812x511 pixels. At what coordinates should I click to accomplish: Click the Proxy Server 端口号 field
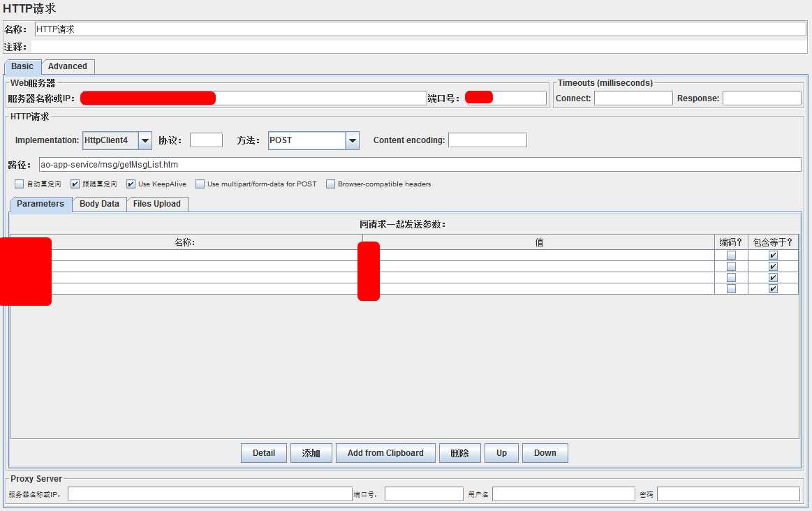(424, 494)
